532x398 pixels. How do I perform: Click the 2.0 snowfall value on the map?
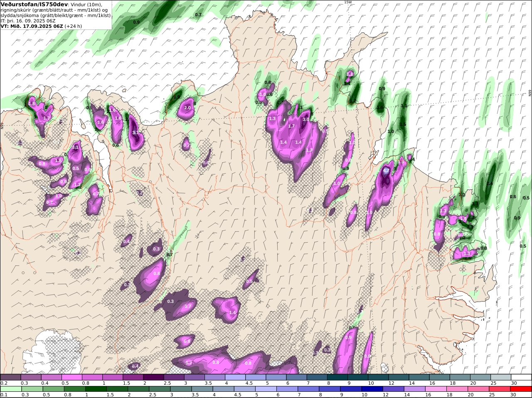click(x=187, y=108)
